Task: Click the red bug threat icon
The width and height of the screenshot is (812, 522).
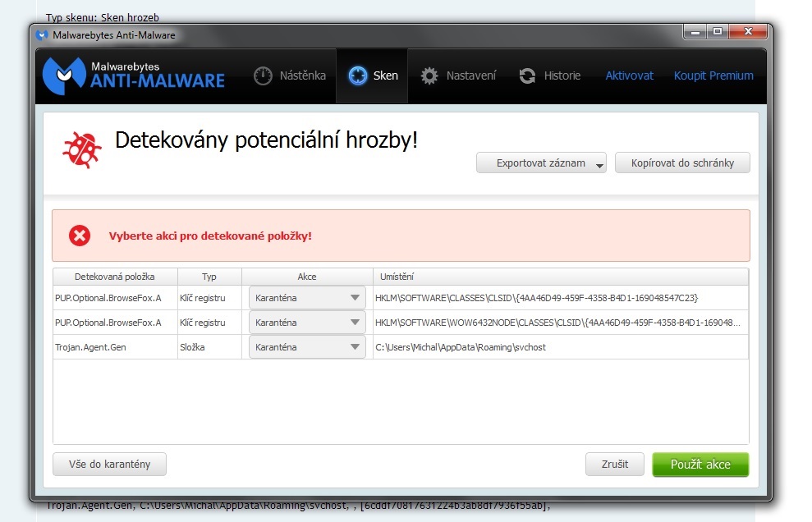Action: point(82,150)
